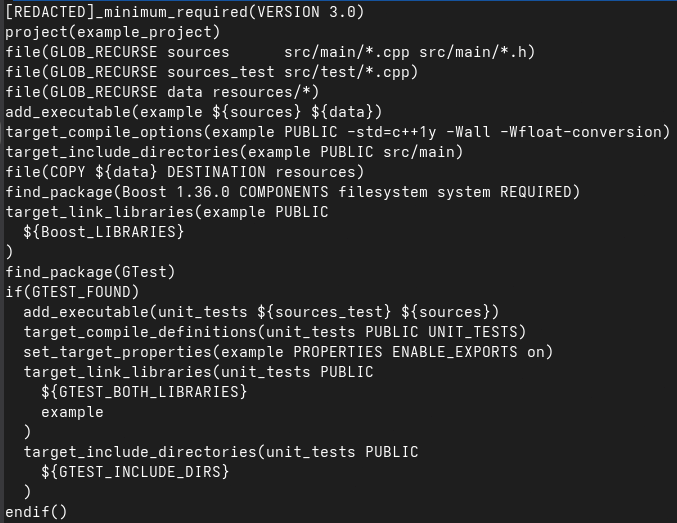Click the src/main/*.cpp glob pattern

pos(347,52)
